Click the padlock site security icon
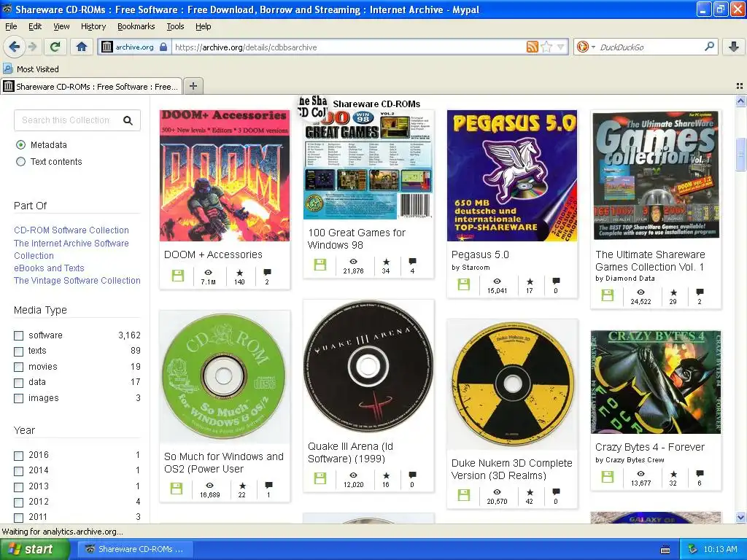 click(163, 47)
